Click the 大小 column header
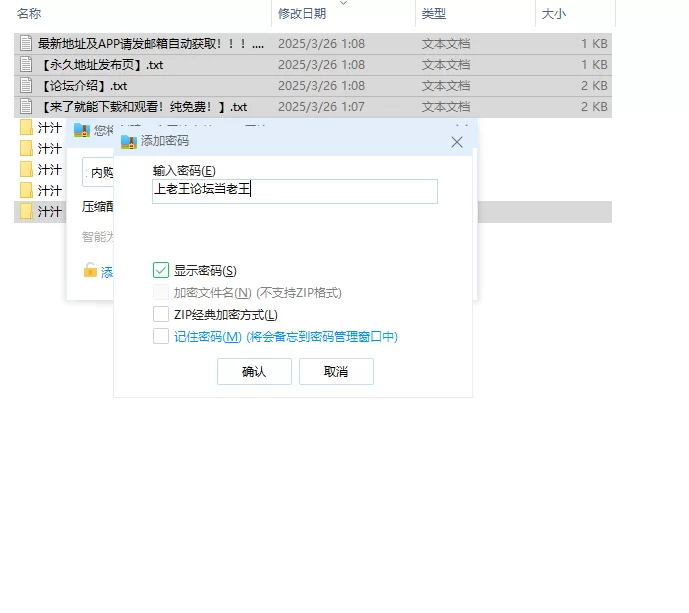The image size is (689, 613). (x=554, y=14)
